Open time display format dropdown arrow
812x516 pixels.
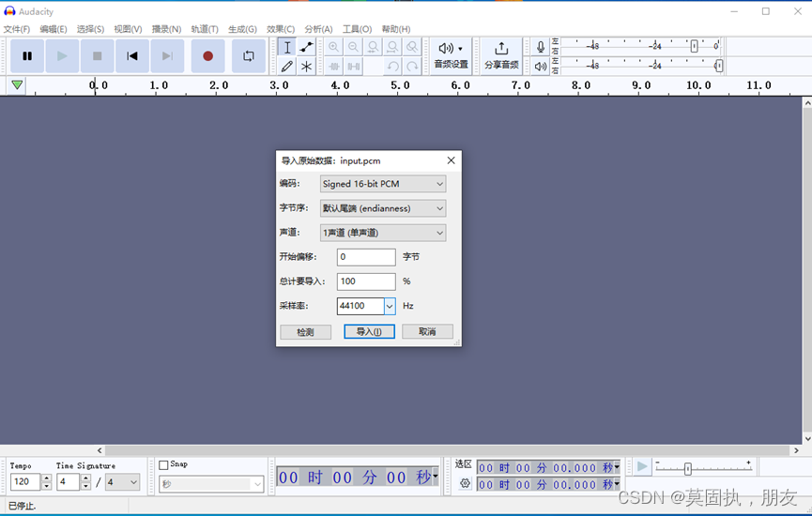[436, 477]
